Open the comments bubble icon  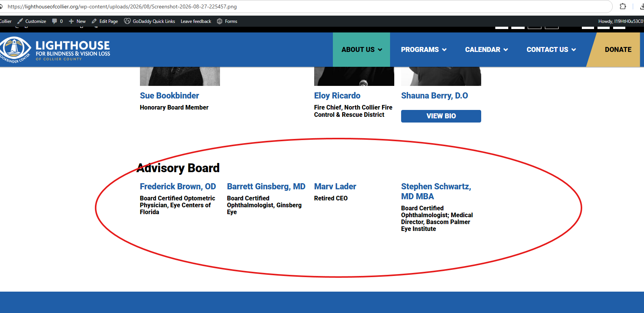click(55, 21)
